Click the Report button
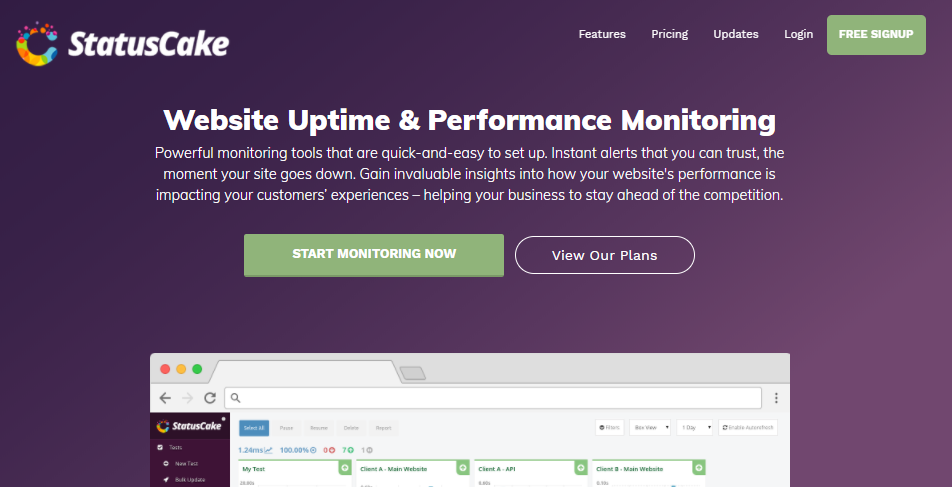952x487 pixels. point(383,428)
